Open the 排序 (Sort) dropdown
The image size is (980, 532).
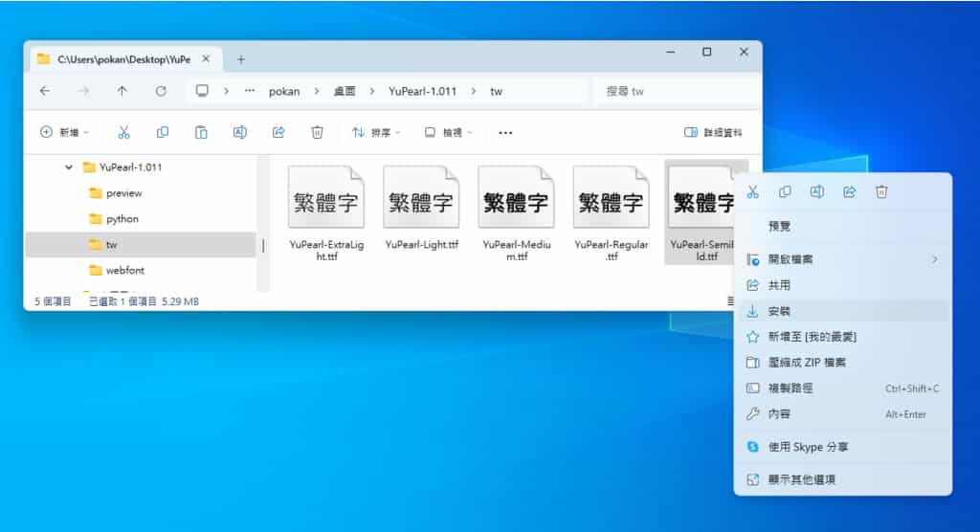click(x=375, y=133)
